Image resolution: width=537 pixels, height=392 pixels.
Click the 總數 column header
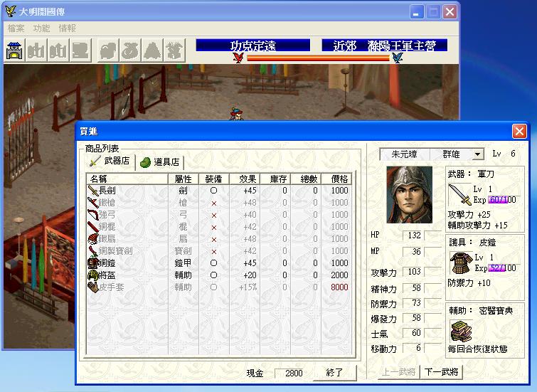306,179
